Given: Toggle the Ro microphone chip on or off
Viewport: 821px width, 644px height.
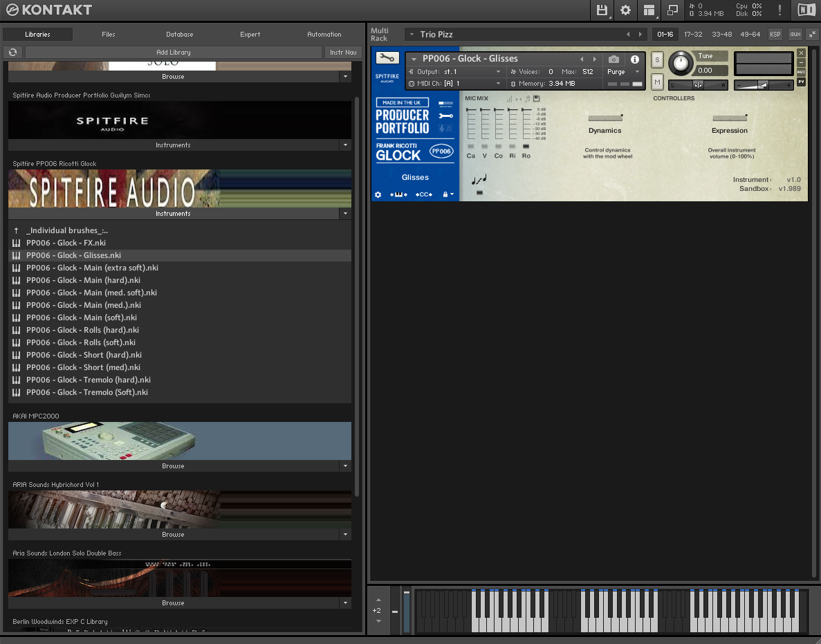Looking at the screenshot, I should pos(526,147).
